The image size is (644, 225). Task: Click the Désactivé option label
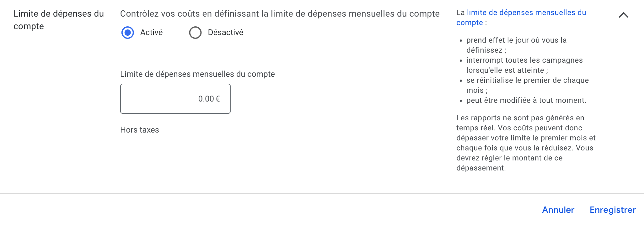click(225, 33)
